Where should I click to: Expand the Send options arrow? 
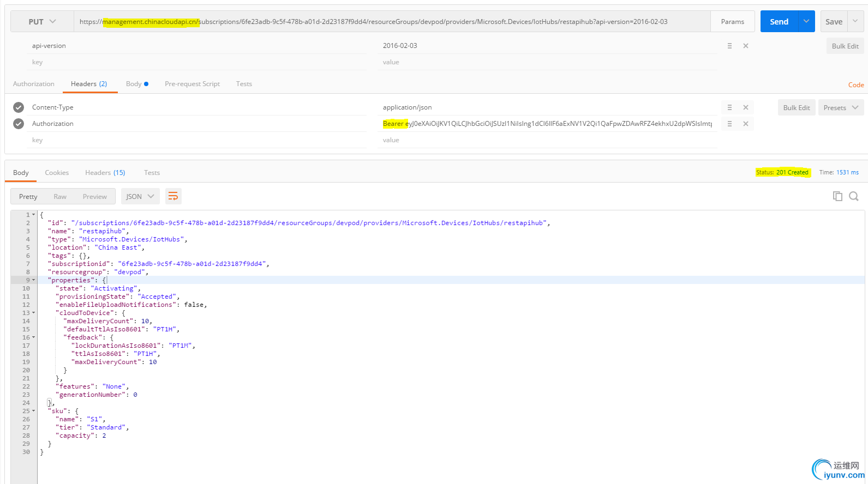(806, 21)
